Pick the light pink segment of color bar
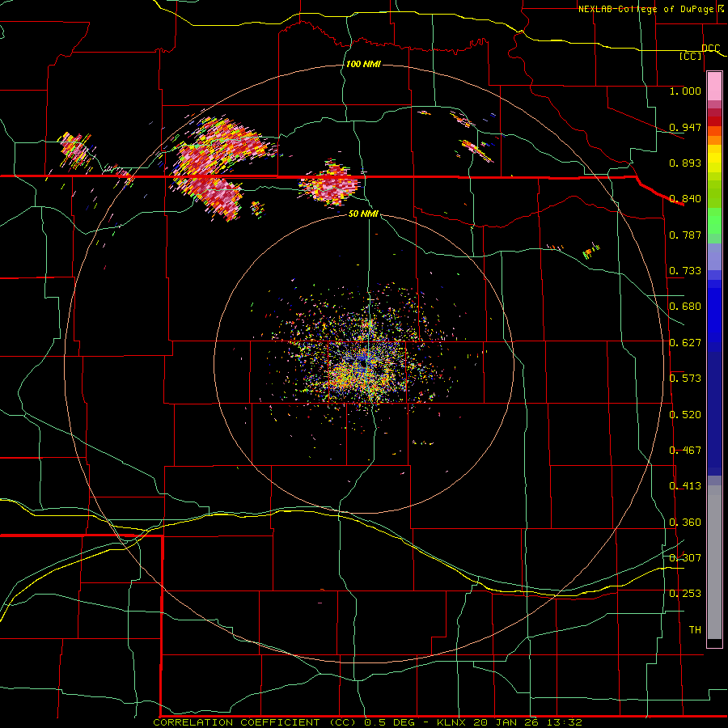Viewport: 728px width, 728px height. [714, 86]
